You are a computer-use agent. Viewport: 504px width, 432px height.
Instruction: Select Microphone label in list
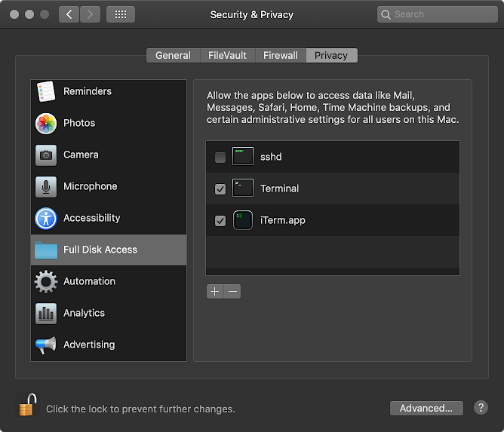coord(91,186)
